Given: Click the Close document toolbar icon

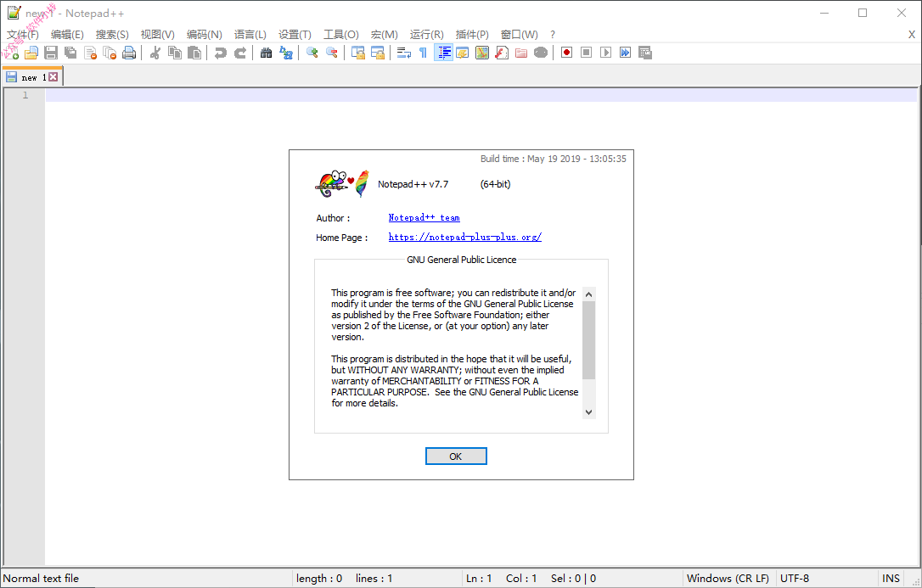Looking at the screenshot, I should pos(91,53).
